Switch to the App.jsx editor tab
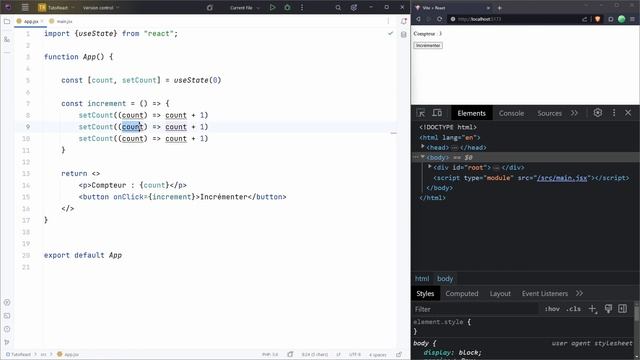The image size is (640, 360). (31, 21)
